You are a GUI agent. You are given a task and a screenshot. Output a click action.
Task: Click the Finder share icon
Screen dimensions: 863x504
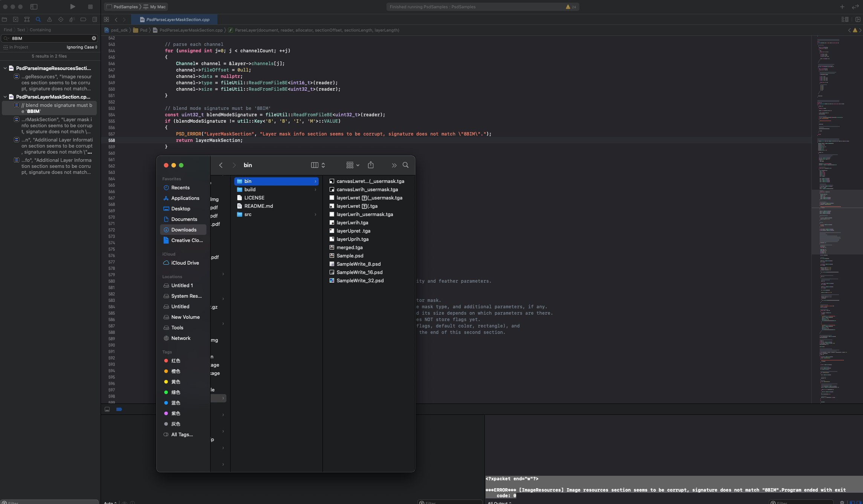click(371, 165)
